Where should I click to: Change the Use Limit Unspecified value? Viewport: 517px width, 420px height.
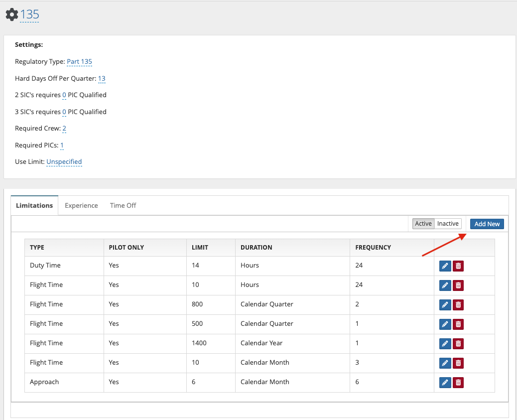pyautogui.click(x=64, y=162)
